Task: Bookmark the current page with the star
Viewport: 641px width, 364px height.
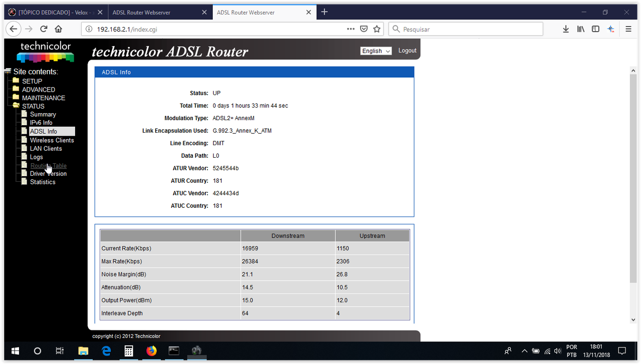Action: (x=377, y=29)
